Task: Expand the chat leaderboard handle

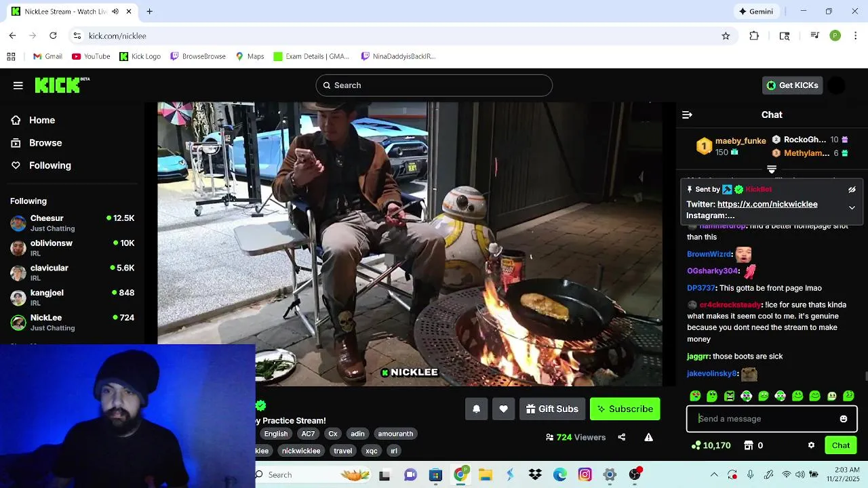Action: click(x=772, y=169)
